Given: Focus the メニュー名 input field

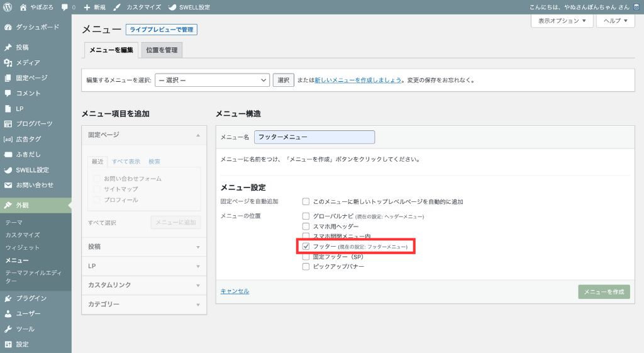Looking at the screenshot, I should (314, 137).
